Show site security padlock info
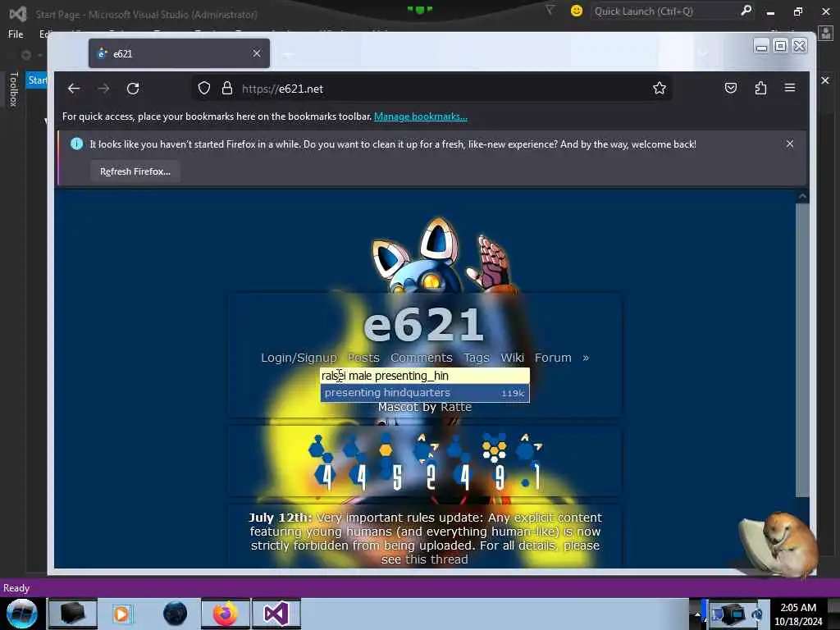Viewport: 840px width, 630px height. 227,89
